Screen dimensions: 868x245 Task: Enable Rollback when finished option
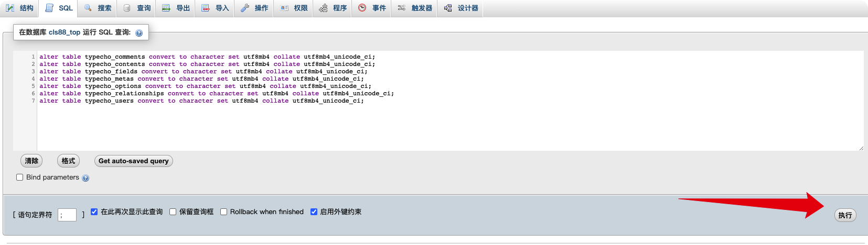[x=223, y=211]
